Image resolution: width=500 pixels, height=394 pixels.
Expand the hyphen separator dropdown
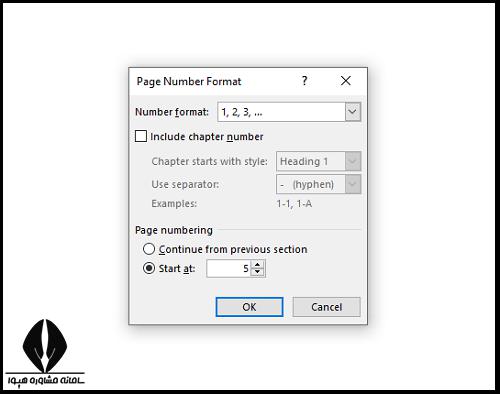click(x=353, y=184)
